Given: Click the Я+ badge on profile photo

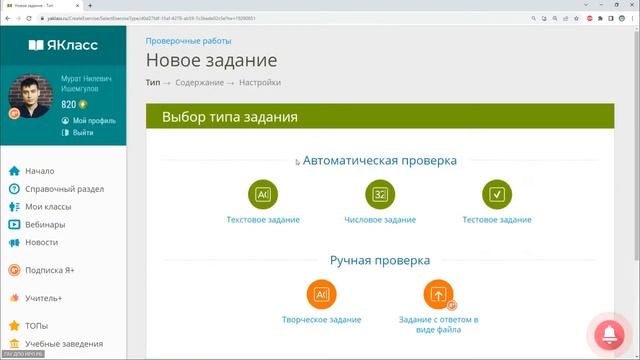Looking at the screenshot, I should (x=14, y=113).
